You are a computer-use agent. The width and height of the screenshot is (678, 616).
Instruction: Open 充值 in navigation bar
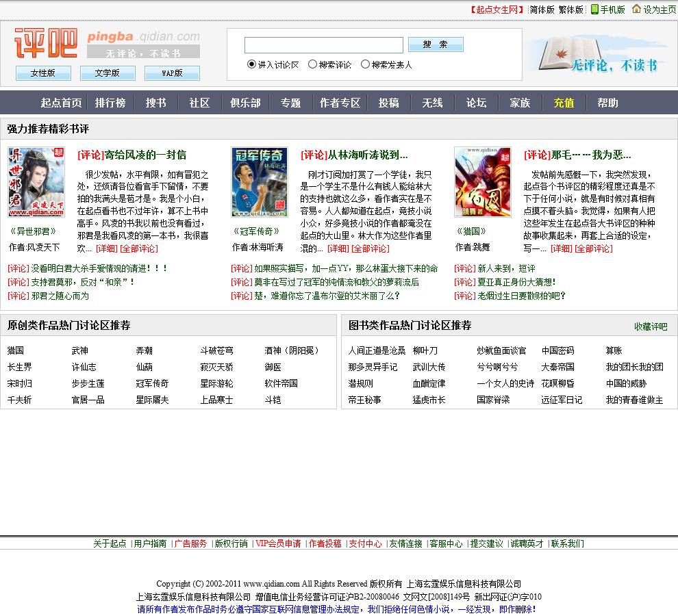pos(564,103)
